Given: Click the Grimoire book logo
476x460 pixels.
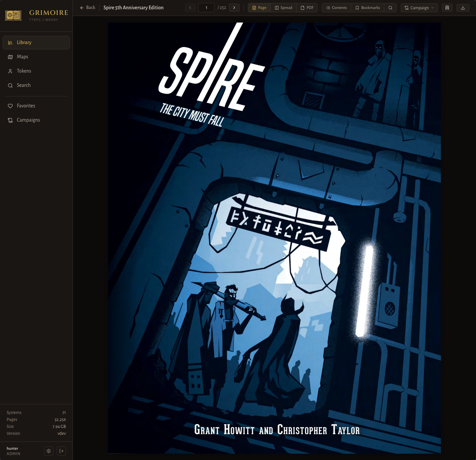Looking at the screenshot, I should pyautogui.click(x=13, y=15).
